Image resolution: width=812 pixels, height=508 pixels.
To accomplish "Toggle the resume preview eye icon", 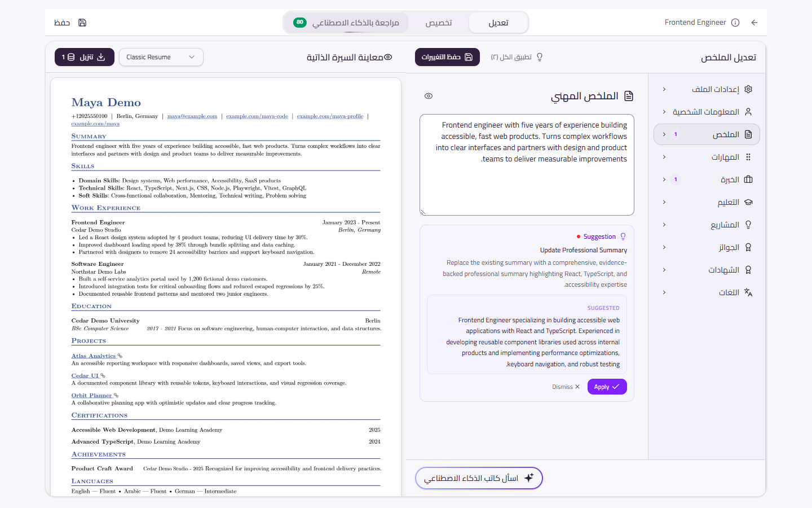I will [x=388, y=57].
